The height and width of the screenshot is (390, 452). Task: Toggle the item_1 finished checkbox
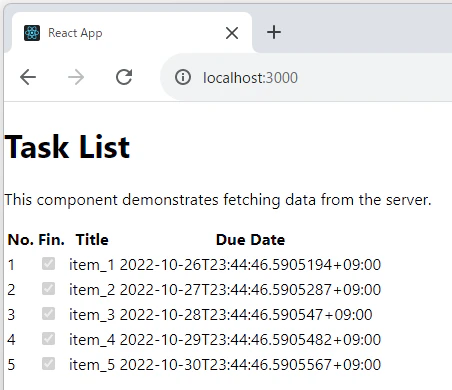pos(48,263)
